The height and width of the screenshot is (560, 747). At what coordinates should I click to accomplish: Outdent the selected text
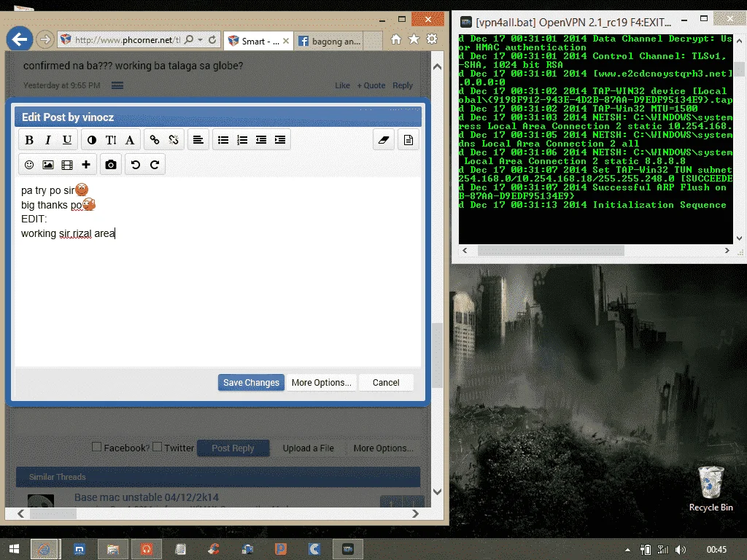(x=261, y=140)
